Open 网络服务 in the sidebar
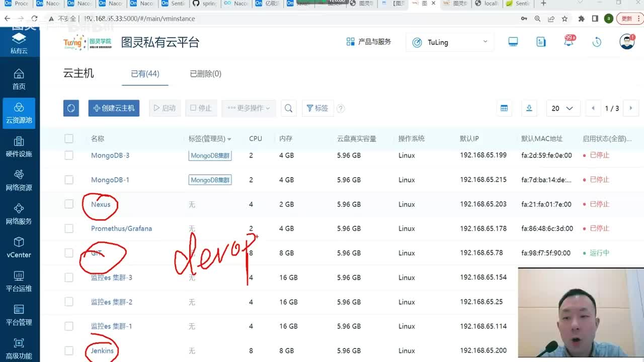This screenshot has height=362, width=644. point(19,214)
